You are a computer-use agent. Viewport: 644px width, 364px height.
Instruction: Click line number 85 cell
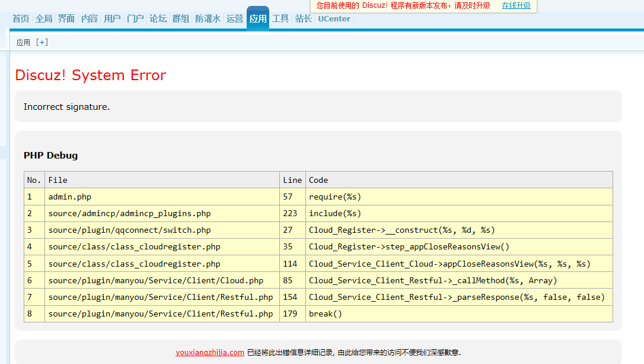(x=292, y=280)
